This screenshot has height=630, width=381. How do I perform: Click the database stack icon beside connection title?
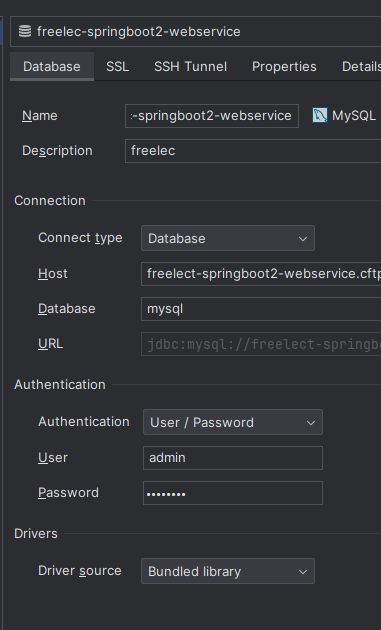(x=25, y=31)
